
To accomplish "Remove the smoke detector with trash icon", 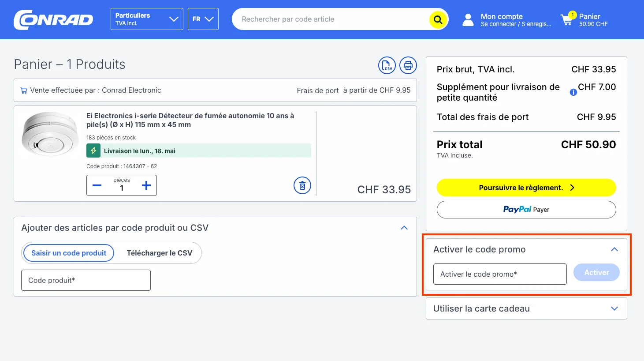I will (302, 185).
